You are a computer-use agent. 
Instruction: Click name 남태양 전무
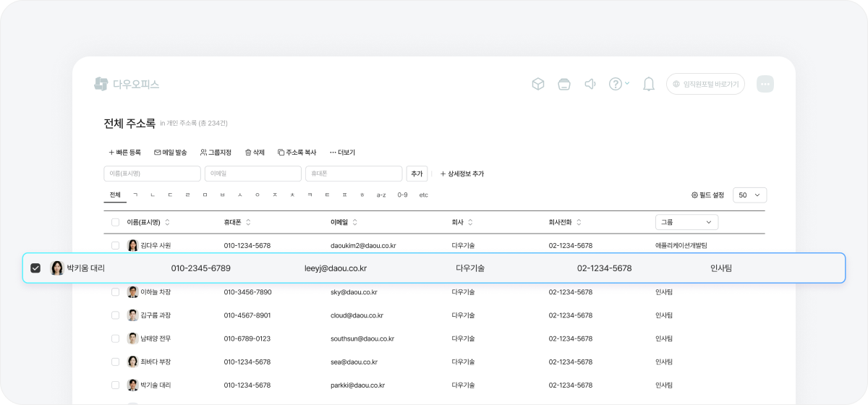click(x=156, y=338)
